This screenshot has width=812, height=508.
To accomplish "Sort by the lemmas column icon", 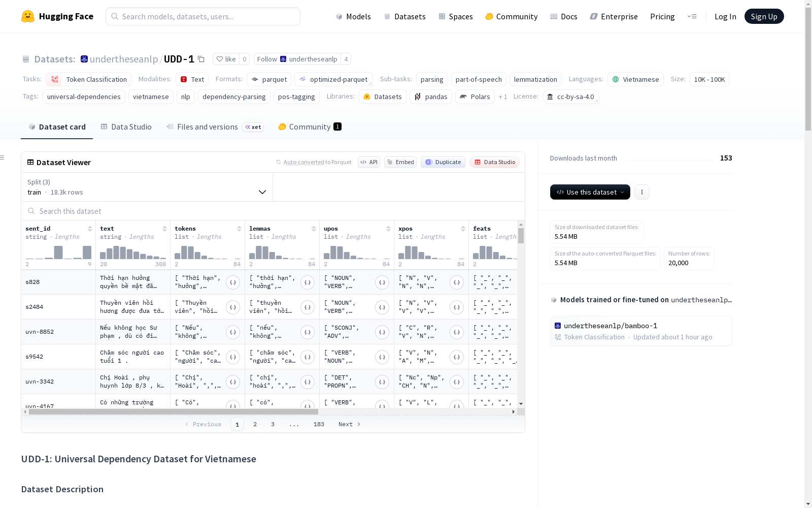I will 314,229.
